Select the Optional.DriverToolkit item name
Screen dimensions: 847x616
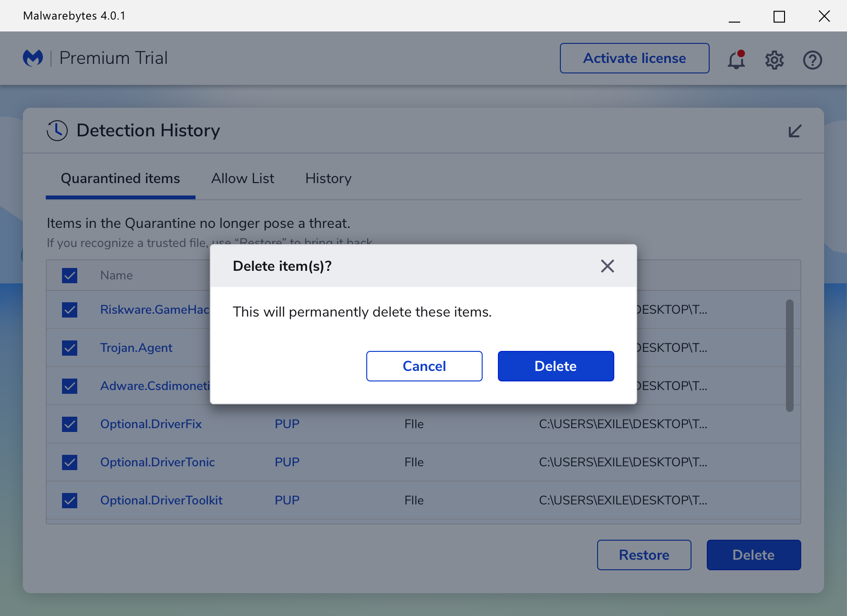click(161, 501)
